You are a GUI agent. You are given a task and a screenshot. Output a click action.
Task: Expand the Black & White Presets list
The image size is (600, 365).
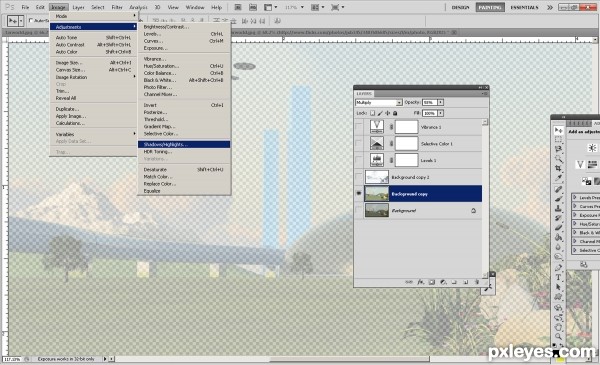pyautogui.click(x=575, y=233)
